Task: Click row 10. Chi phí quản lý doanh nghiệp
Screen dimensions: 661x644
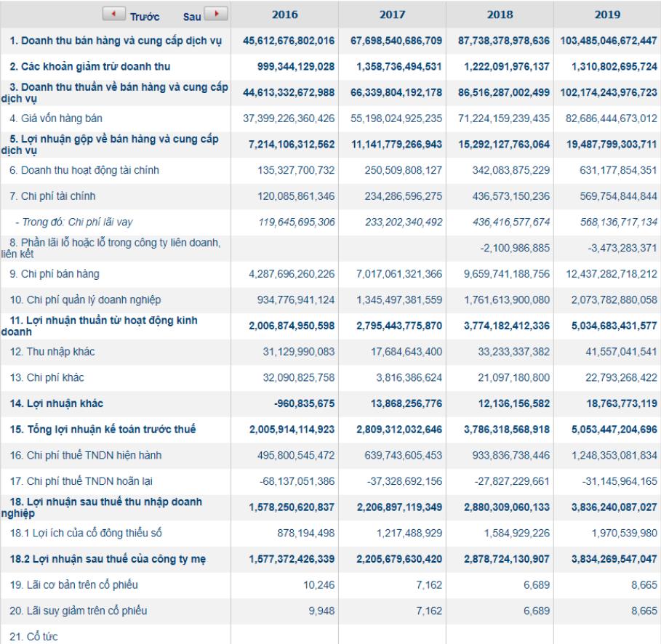Action: point(330,300)
